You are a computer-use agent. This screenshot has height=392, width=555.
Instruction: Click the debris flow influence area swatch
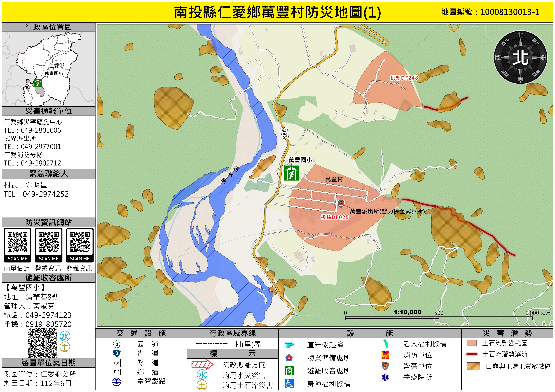(472, 343)
